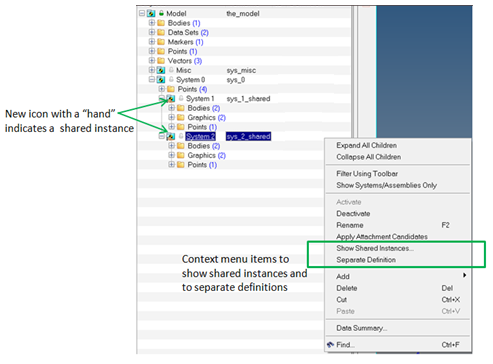This screenshot has width=493, height=364.
Task: Click the lock icon next to Model
Action: [x=161, y=13]
